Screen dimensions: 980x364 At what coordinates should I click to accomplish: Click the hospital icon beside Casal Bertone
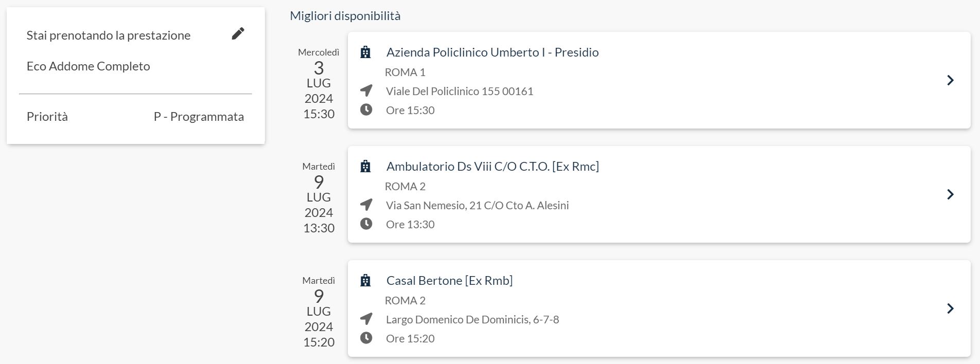pos(365,280)
